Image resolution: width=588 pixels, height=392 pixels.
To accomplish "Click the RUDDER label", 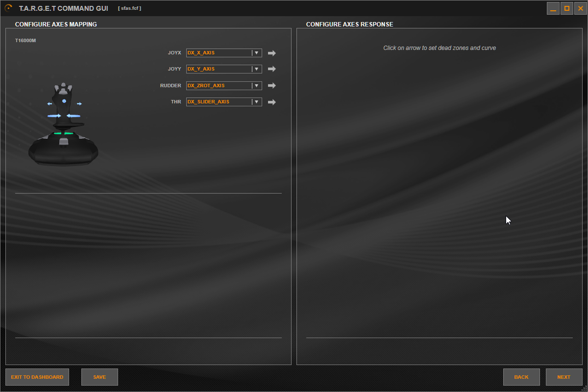I will pyautogui.click(x=171, y=86).
